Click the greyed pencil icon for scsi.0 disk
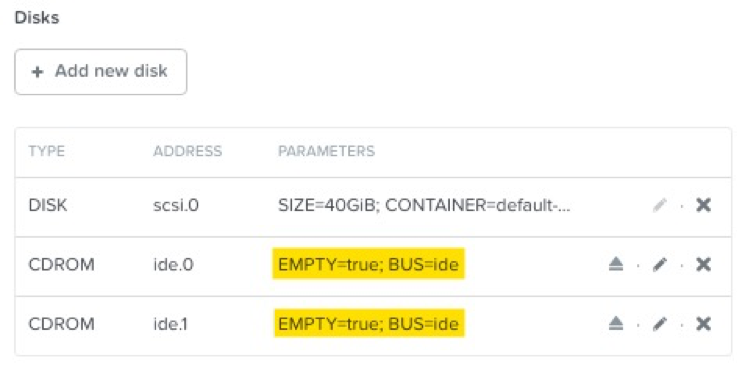745x369 pixels. pos(659,205)
